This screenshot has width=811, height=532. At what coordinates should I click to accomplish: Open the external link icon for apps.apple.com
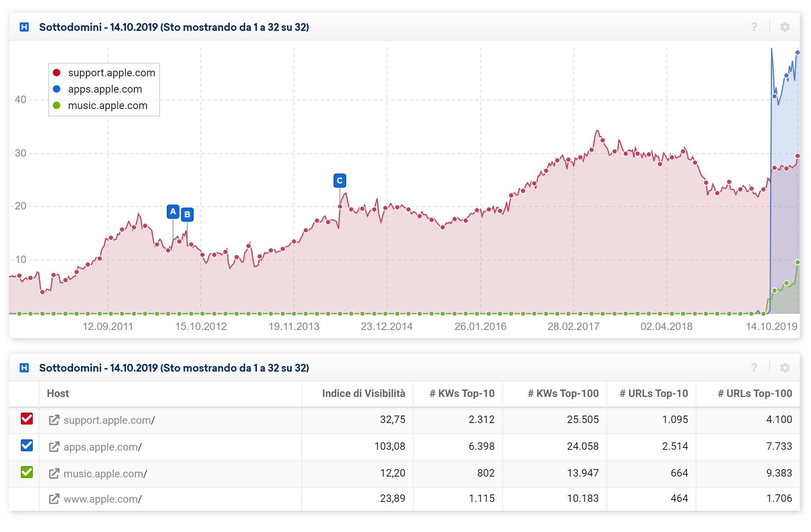tap(54, 447)
